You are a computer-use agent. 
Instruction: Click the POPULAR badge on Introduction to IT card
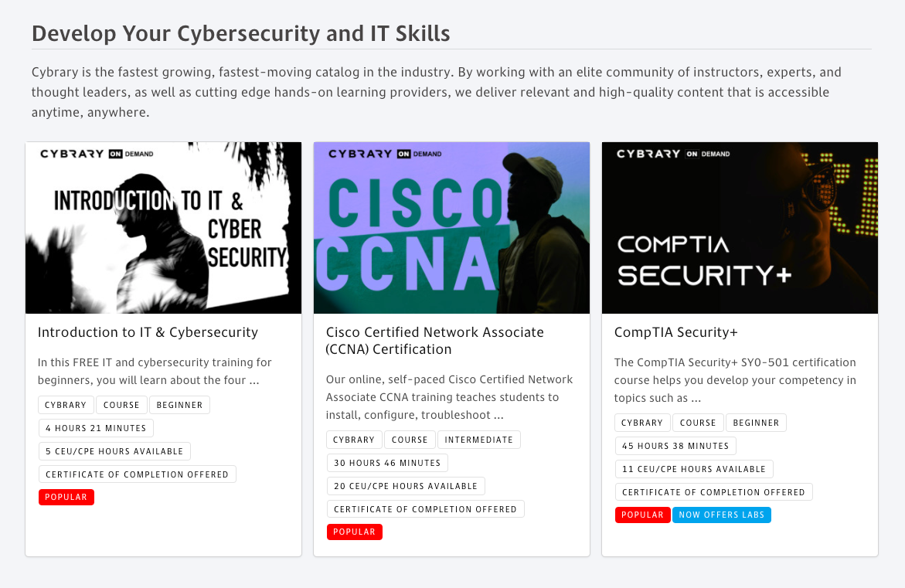(66, 497)
